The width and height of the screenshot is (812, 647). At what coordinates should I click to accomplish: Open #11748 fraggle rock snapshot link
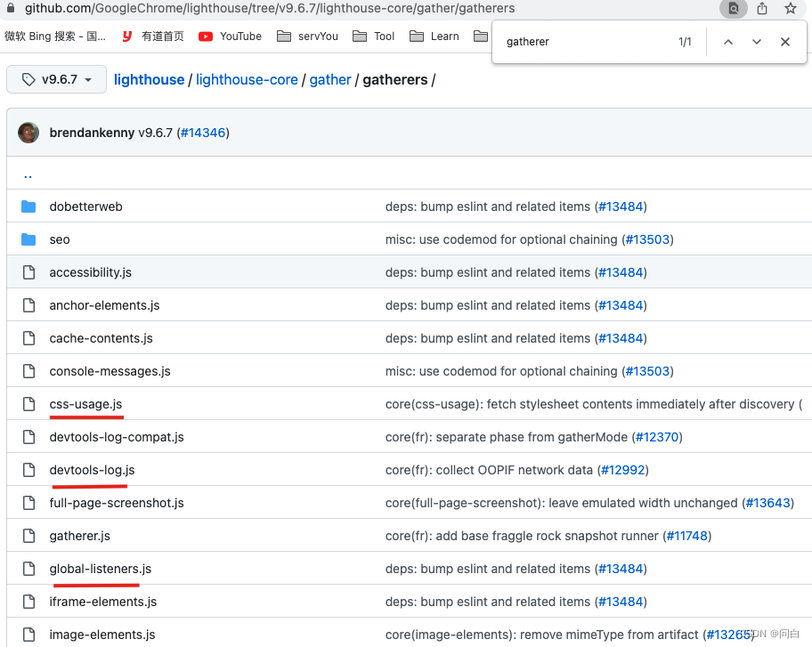[687, 536]
